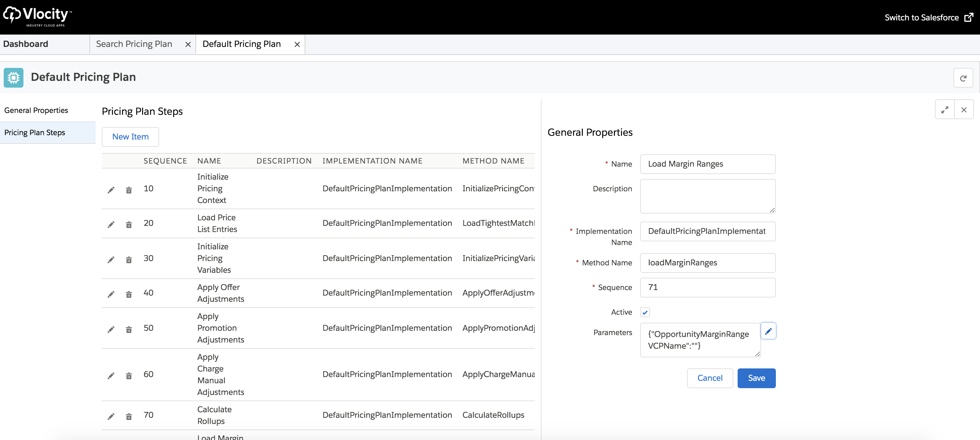980x440 pixels.
Task: Click the IMPLEMENTATION NAME column header
Action: [372, 161]
